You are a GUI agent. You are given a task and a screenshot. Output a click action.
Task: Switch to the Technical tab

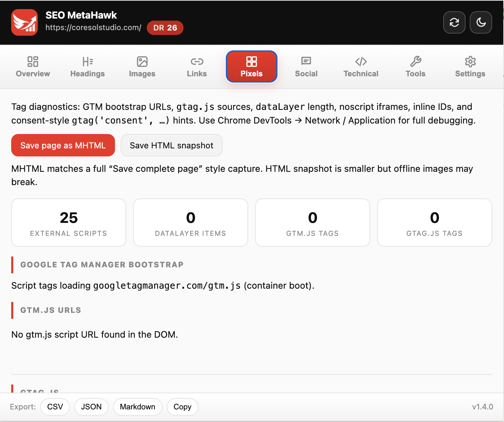click(361, 66)
